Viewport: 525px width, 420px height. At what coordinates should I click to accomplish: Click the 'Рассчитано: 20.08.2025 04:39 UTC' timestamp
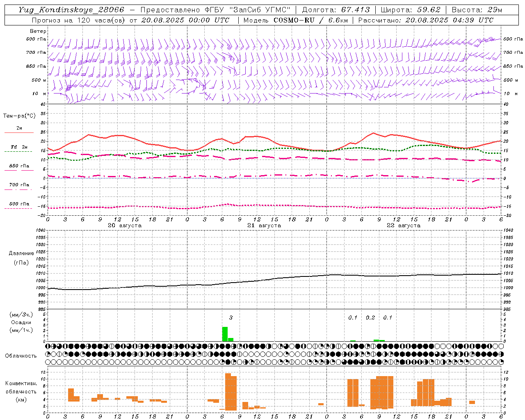pos(426,20)
